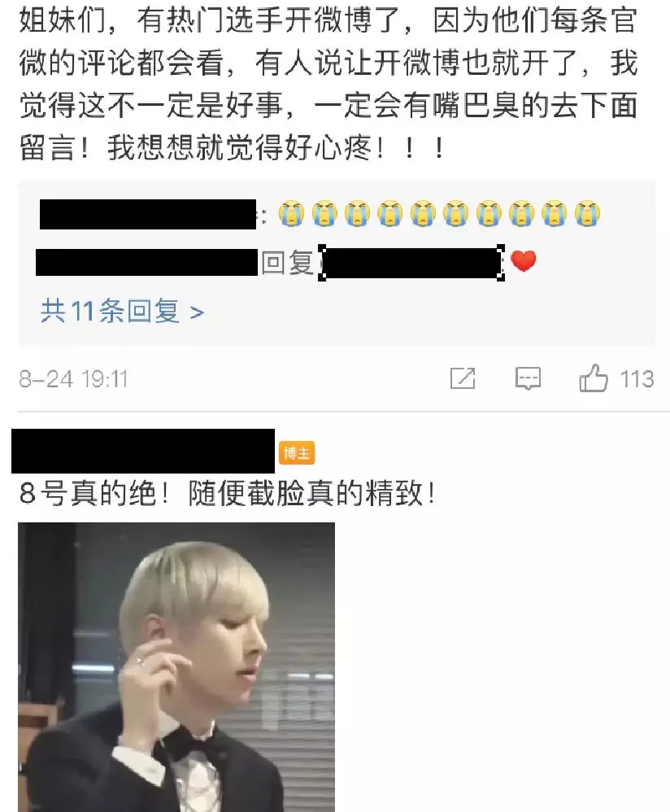
Task: Click the 113 like count
Action: click(637, 379)
